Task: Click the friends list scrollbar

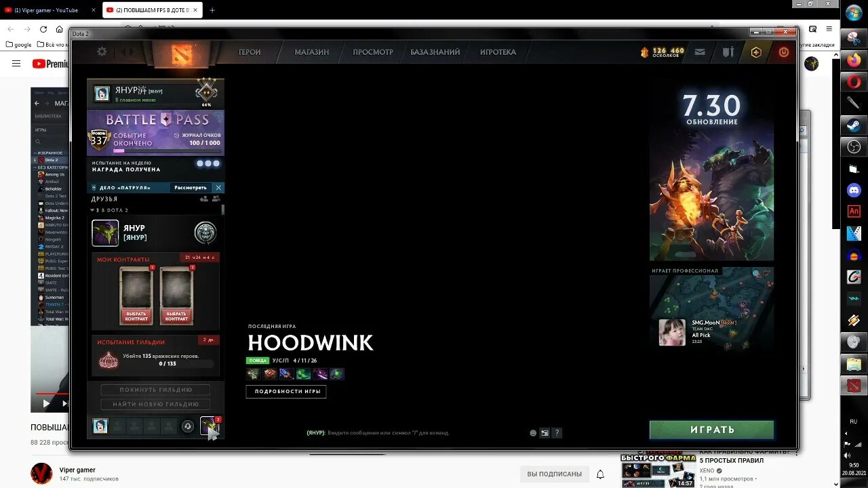Action: (x=223, y=210)
